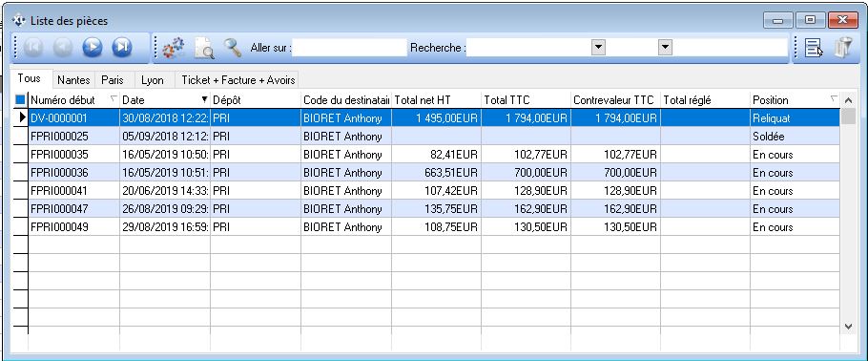Click the date 20/06/2019 14:33 cell

[165, 191]
